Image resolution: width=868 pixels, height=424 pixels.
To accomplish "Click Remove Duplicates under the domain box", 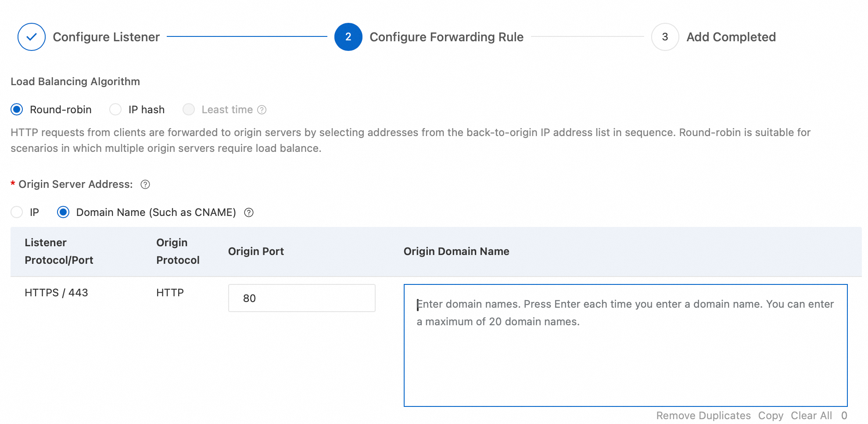I will coord(703,416).
